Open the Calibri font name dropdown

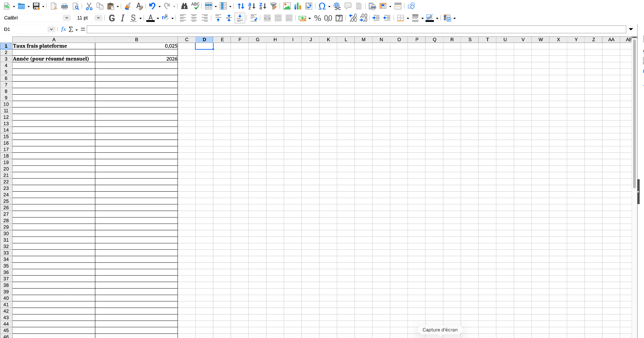66,18
